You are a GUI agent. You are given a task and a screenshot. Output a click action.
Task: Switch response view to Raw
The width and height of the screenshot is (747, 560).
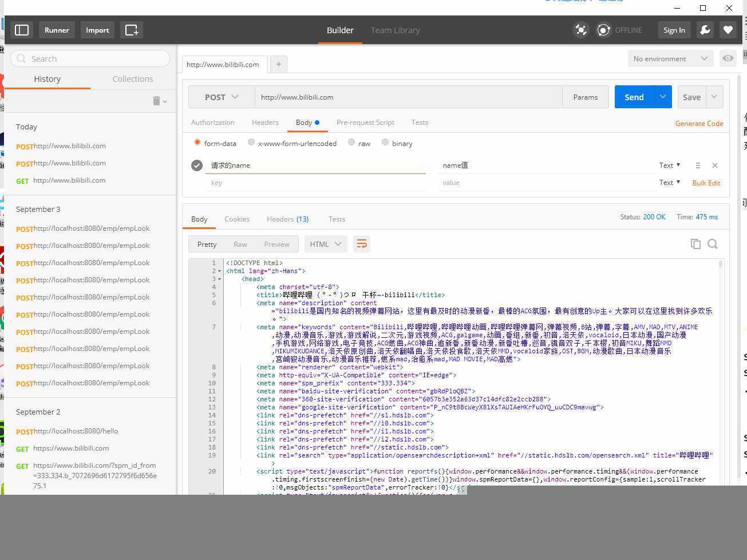(240, 244)
